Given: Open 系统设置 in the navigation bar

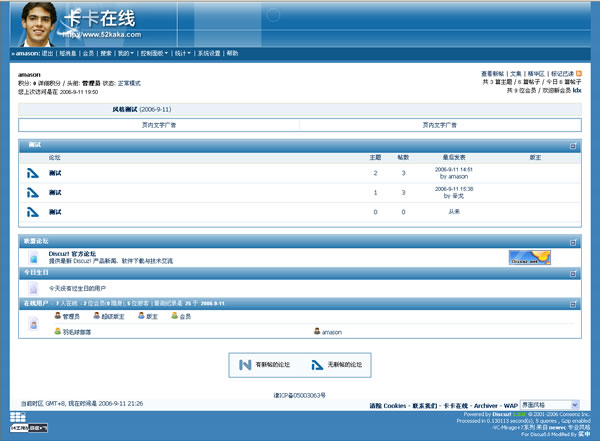Looking at the screenshot, I should [209, 53].
